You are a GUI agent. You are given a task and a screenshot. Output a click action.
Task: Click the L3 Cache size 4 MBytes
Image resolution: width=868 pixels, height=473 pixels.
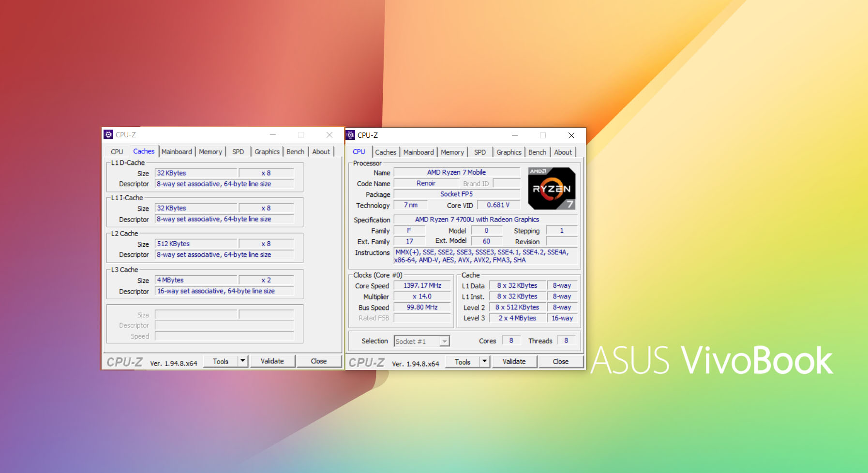(196, 281)
